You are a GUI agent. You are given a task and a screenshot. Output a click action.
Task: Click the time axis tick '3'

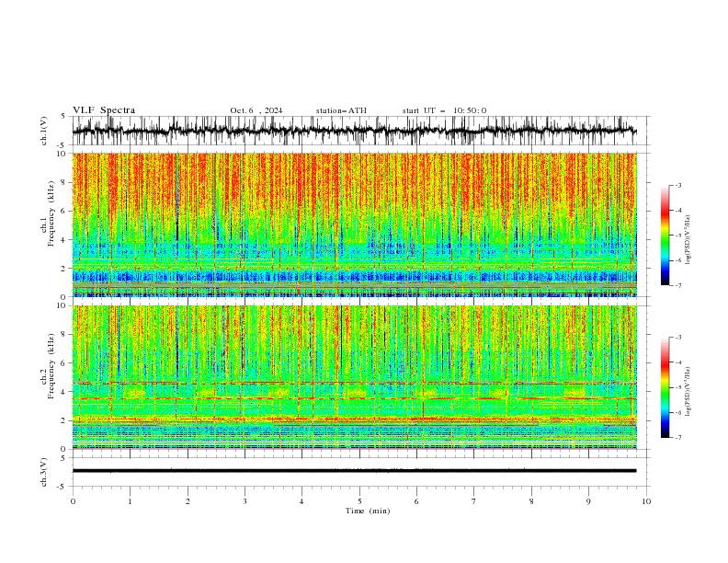(x=245, y=501)
